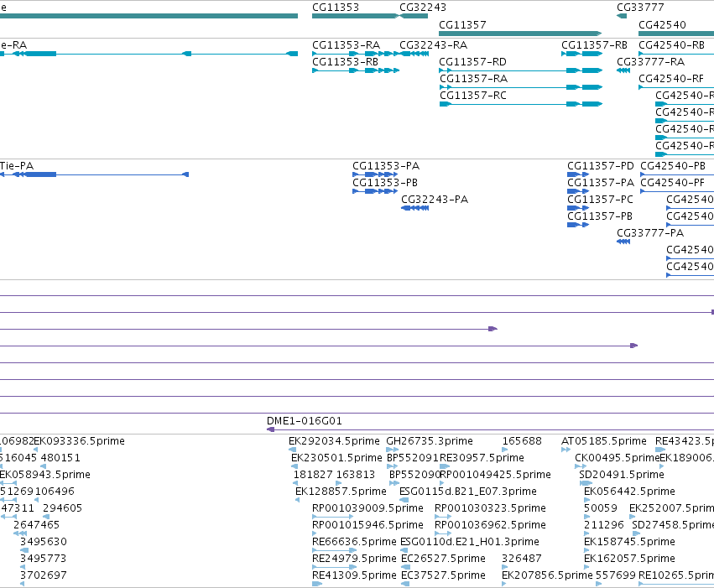The width and height of the screenshot is (714, 588).
Task: Click protein CG11353-PA
Action: pyautogui.click(x=386, y=165)
